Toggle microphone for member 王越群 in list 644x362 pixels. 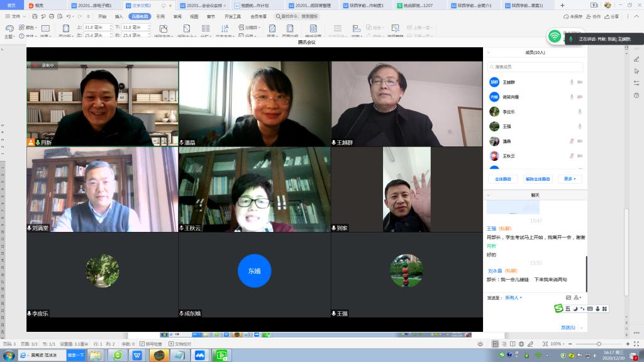pyautogui.click(x=572, y=82)
